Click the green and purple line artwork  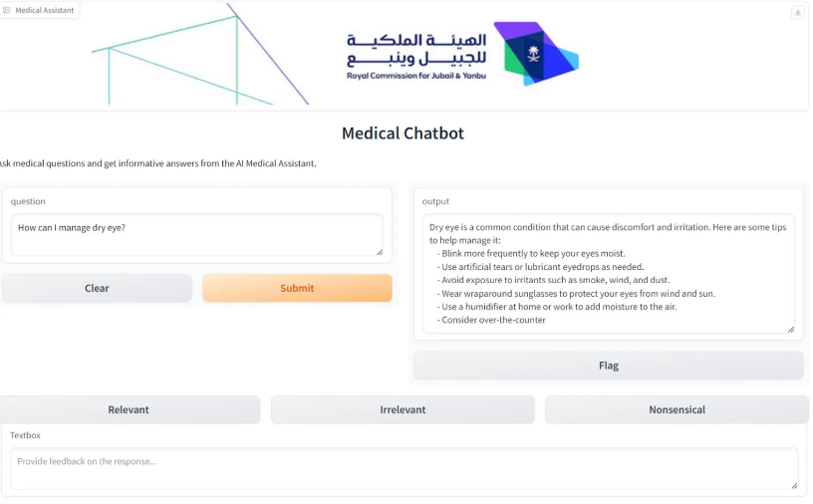(200, 55)
